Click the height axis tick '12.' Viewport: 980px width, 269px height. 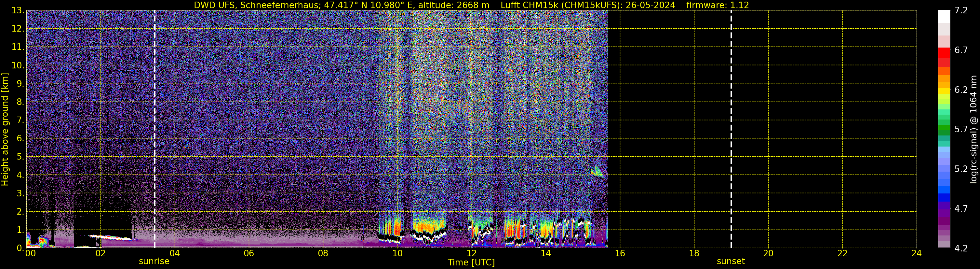point(18,29)
